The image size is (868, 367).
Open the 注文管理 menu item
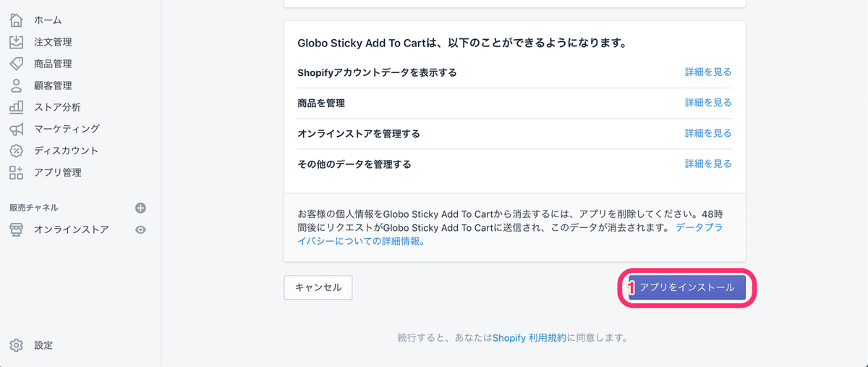click(53, 42)
